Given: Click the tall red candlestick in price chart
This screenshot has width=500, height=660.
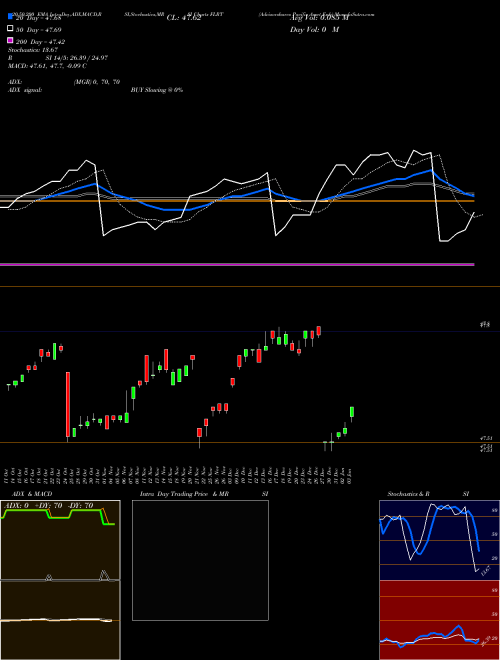Looking at the screenshot, I should tap(68, 404).
